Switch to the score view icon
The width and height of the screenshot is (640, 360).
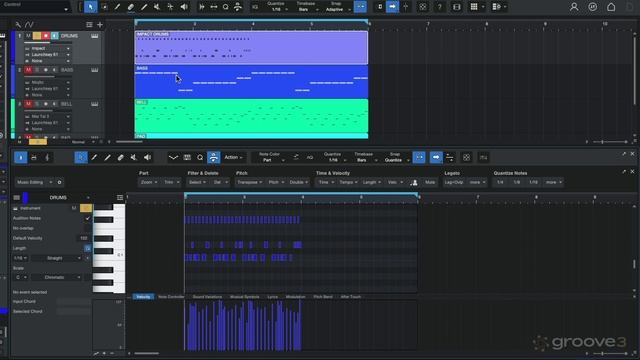(47, 158)
